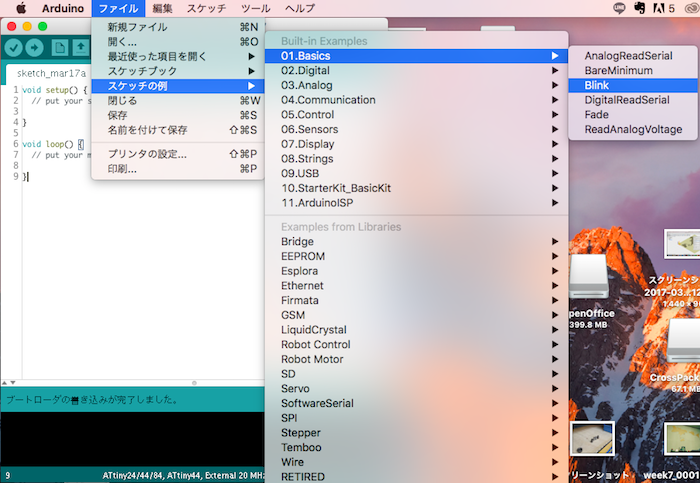Open the ヘルプ menu
This screenshot has height=483, width=700.
tap(300, 8)
